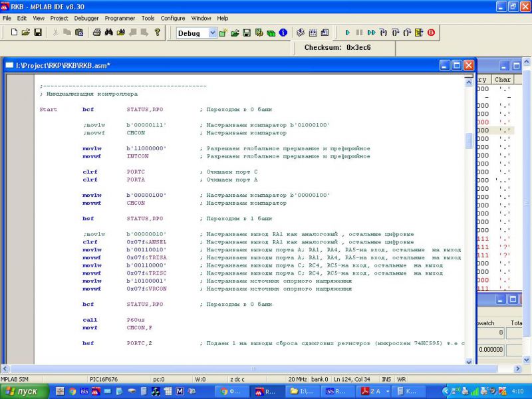This screenshot has width=532, height=399.
Task: Click the blue Build Options info icon
Action: [283, 32]
